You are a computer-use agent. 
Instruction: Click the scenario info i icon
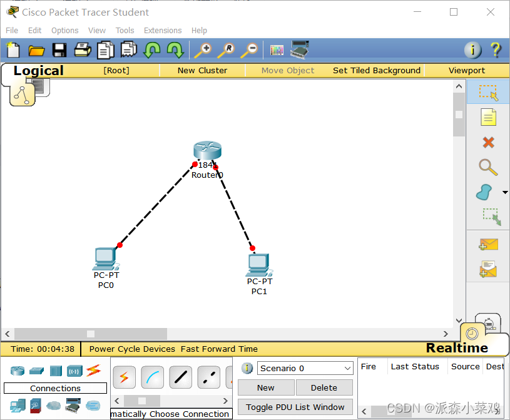(x=247, y=368)
